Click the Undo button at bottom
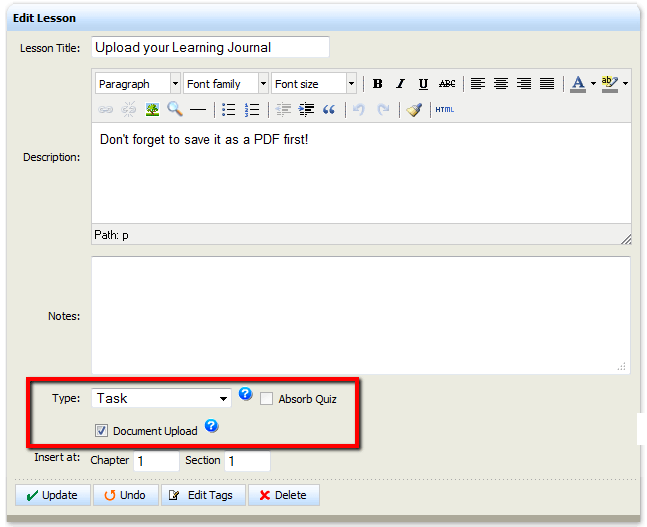 click(126, 495)
